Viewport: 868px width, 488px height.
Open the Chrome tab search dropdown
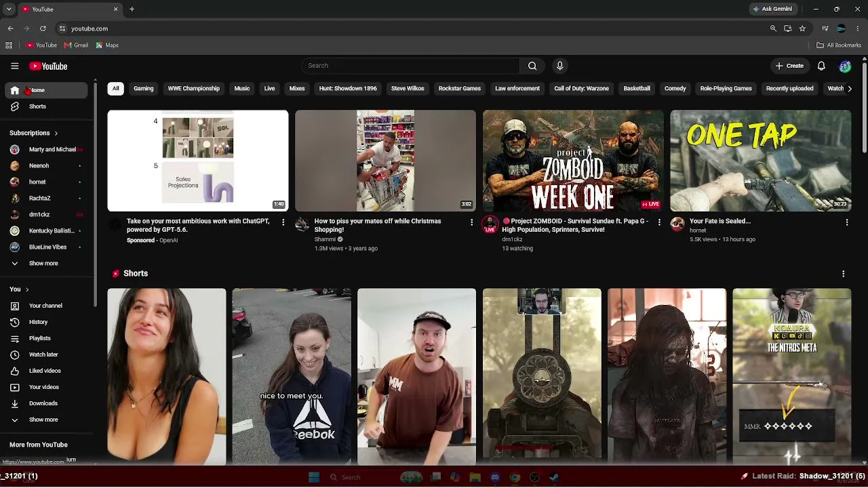[x=9, y=9]
